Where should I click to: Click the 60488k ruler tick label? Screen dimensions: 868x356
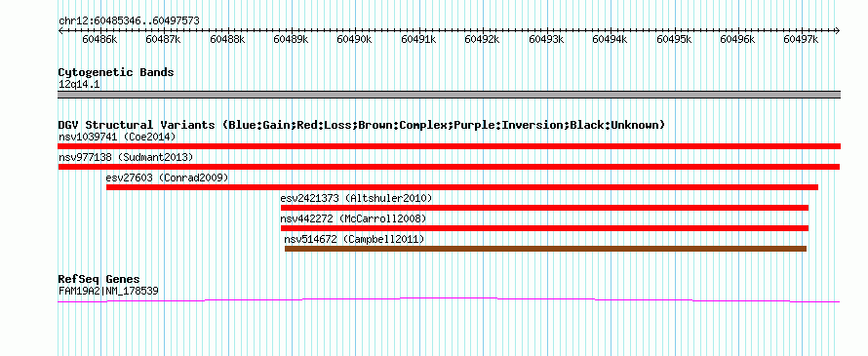click(x=227, y=39)
